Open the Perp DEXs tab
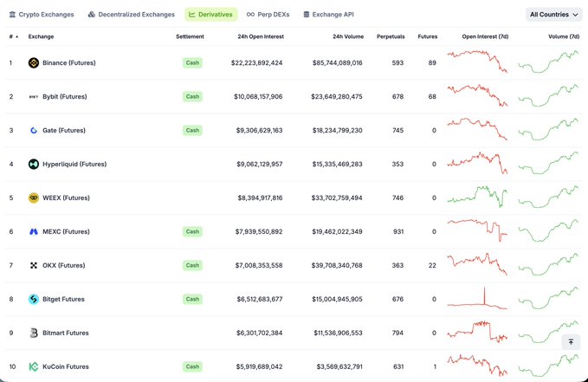The width and height of the screenshot is (588, 382). click(x=268, y=14)
